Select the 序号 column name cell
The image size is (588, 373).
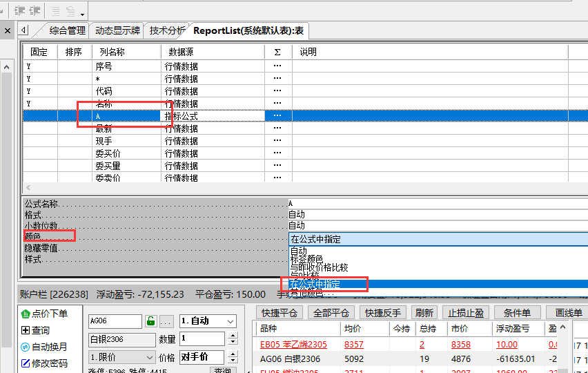126,66
